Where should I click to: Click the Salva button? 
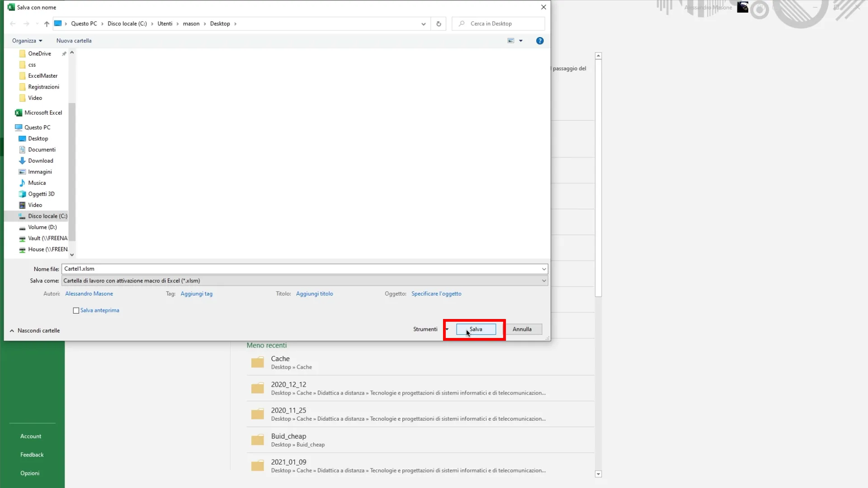click(476, 329)
